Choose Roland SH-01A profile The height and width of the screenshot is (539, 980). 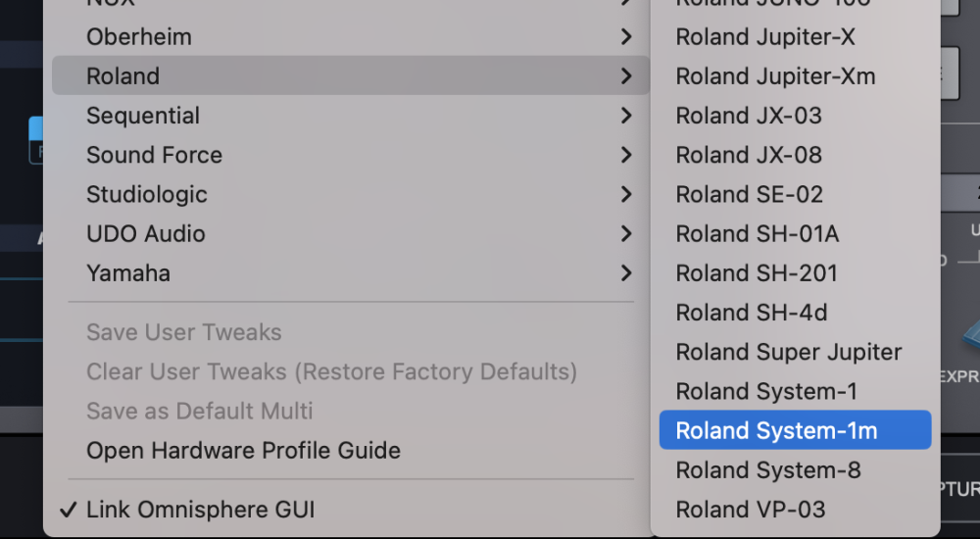click(x=758, y=234)
